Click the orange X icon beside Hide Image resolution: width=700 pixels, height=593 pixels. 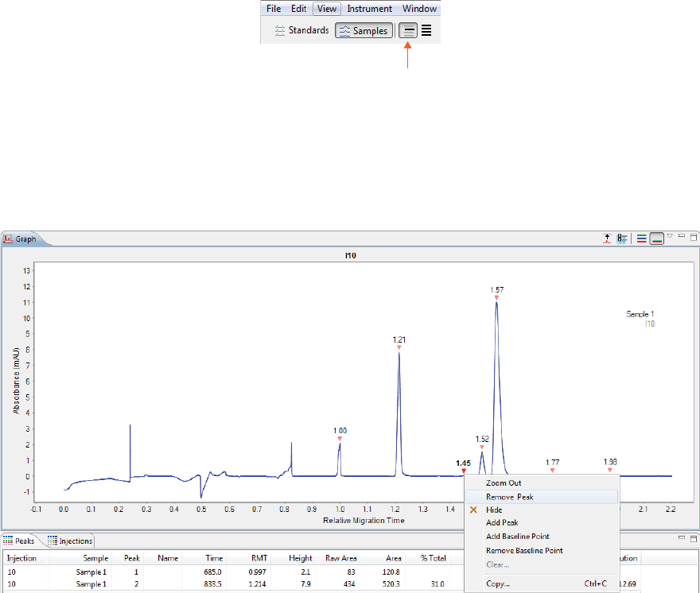[473, 510]
